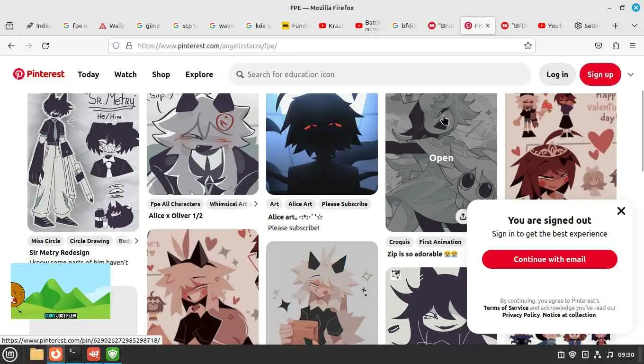This screenshot has height=364, width=644.
Task: Switch to the Krazz YouTube tab
Action: click(331, 26)
